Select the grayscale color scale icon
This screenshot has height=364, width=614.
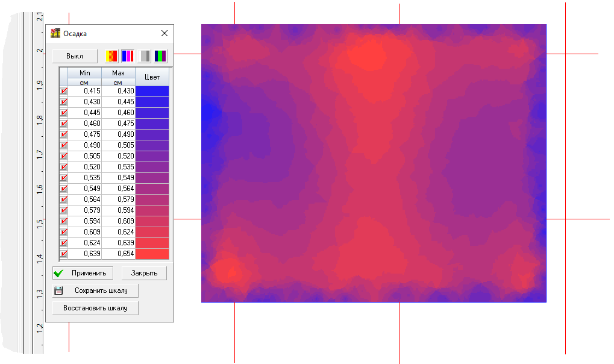coord(144,56)
